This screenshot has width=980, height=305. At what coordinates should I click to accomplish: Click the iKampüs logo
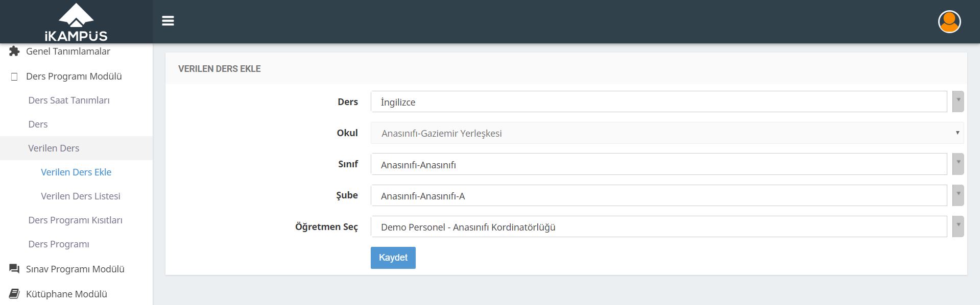76,22
